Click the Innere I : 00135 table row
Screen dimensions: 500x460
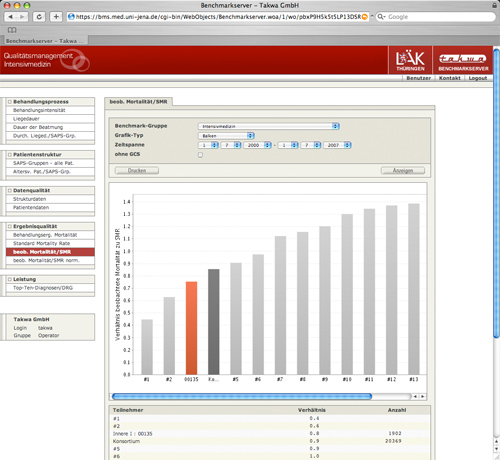[x=269, y=434]
